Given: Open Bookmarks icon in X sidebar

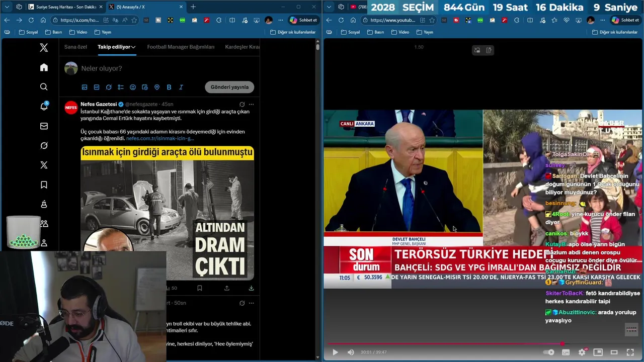Looking at the screenshot, I should [x=44, y=185].
